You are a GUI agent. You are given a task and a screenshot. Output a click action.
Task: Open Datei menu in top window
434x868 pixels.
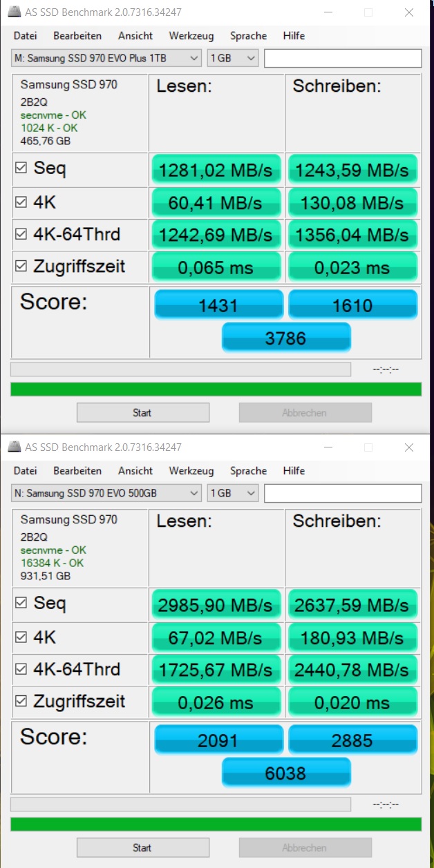(x=26, y=36)
